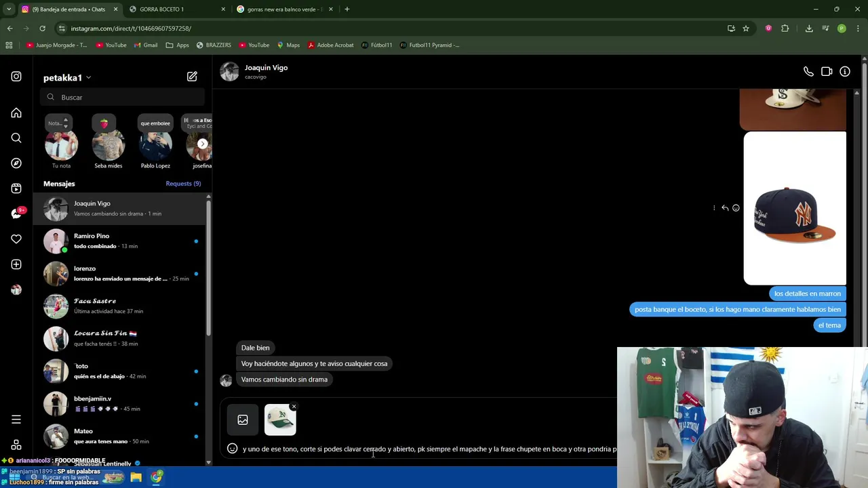Viewport: 868px width, 488px height.
Task: Start an audio call with Joaquin Vigo
Action: [x=808, y=71]
